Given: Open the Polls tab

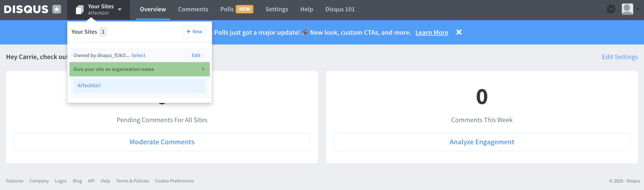Looking at the screenshot, I should (x=227, y=9).
